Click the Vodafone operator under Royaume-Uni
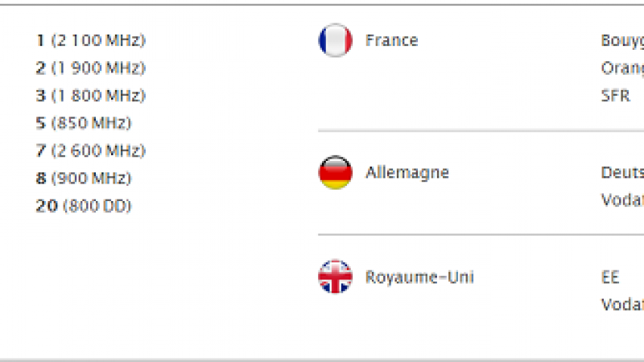The image size is (644, 362). point(622,305)
